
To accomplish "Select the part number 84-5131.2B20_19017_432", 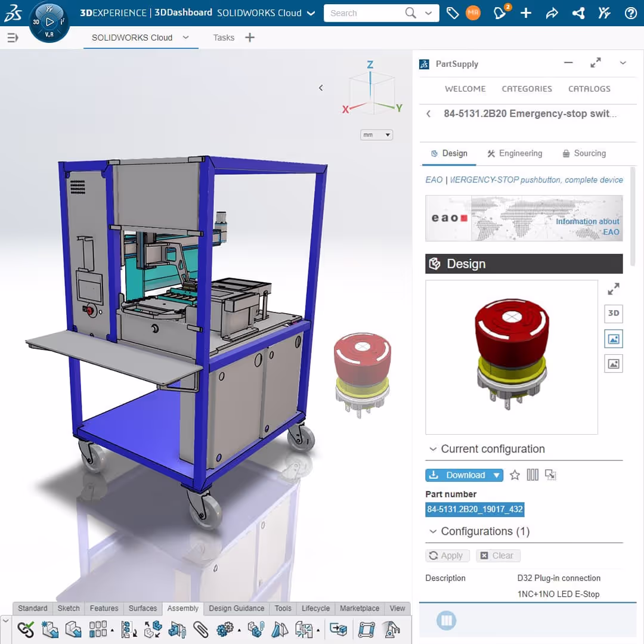I will (x=475, y=510).
